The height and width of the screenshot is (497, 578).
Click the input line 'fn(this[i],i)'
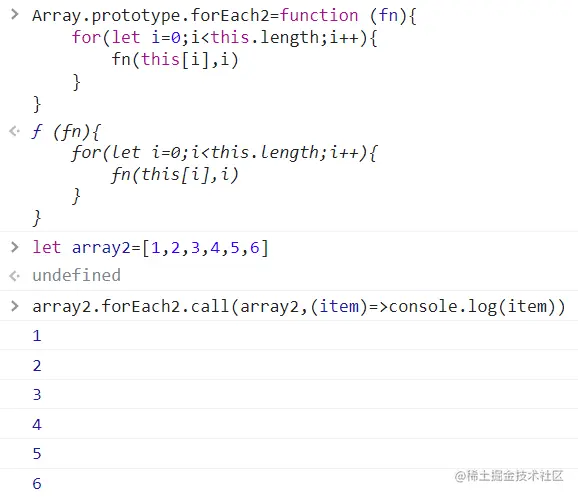[x=175, y=59]
